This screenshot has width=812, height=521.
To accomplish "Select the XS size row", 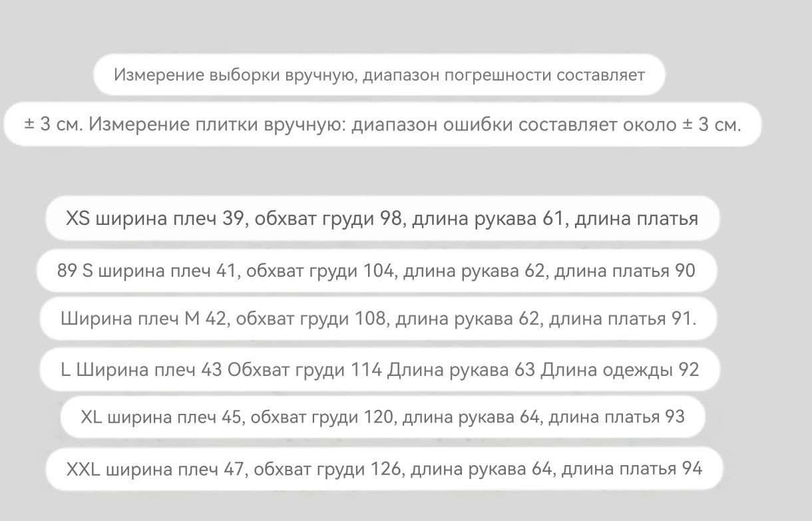I will tap(383, 218).
